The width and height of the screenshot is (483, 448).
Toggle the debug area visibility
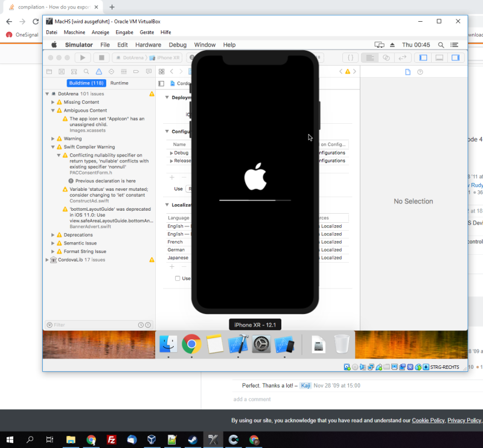tap(440, 57)
